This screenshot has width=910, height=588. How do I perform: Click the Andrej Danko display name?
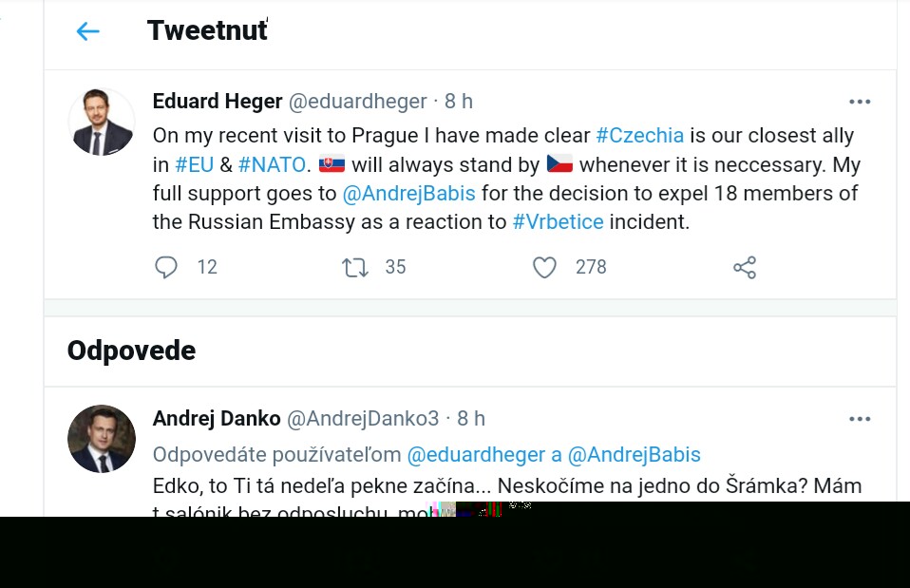(217, 419)
